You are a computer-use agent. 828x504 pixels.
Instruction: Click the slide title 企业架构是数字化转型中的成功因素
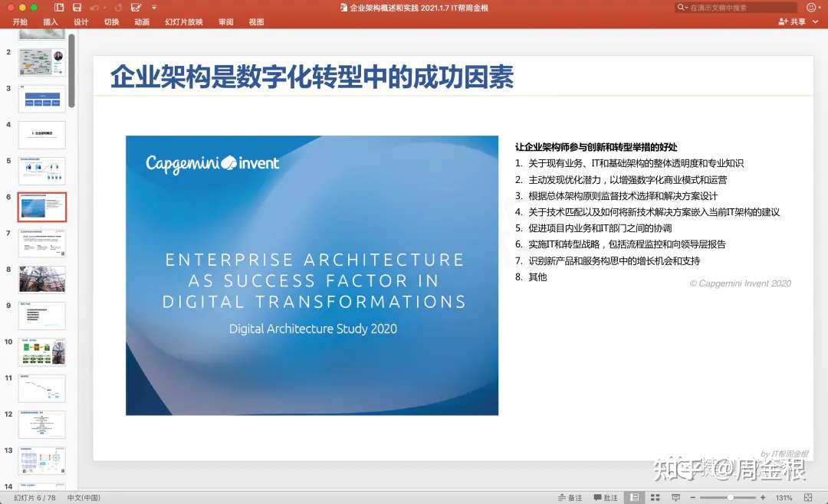pyautogui.click(x=311, y=77)
